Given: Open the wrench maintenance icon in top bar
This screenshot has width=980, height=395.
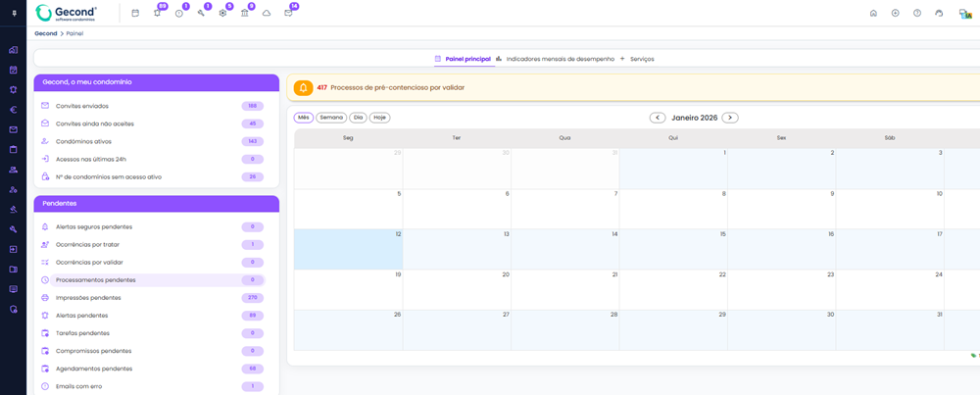Looking at the screenshot, I should [201, 13].
